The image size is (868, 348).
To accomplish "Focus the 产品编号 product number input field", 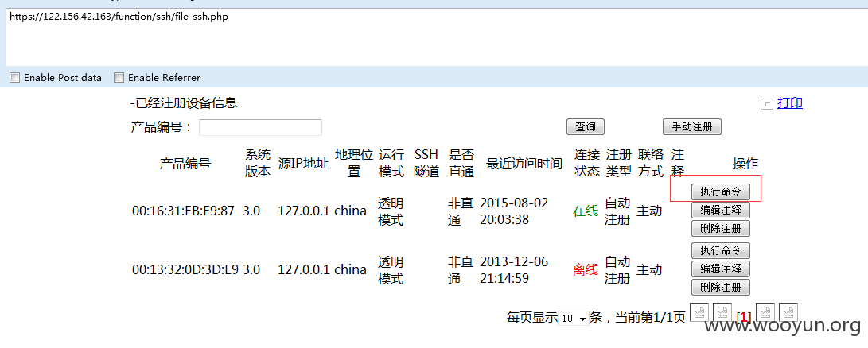I will click(260, 127).
